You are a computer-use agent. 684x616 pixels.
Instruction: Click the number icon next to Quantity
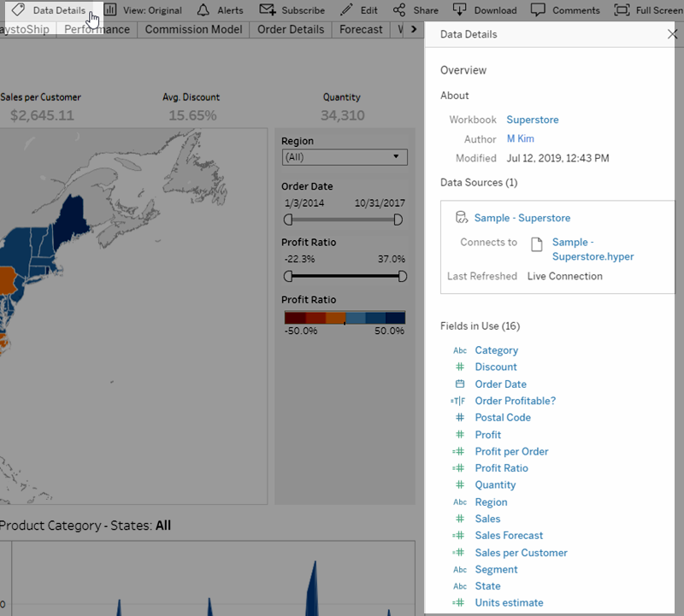(x=460, y=484)
